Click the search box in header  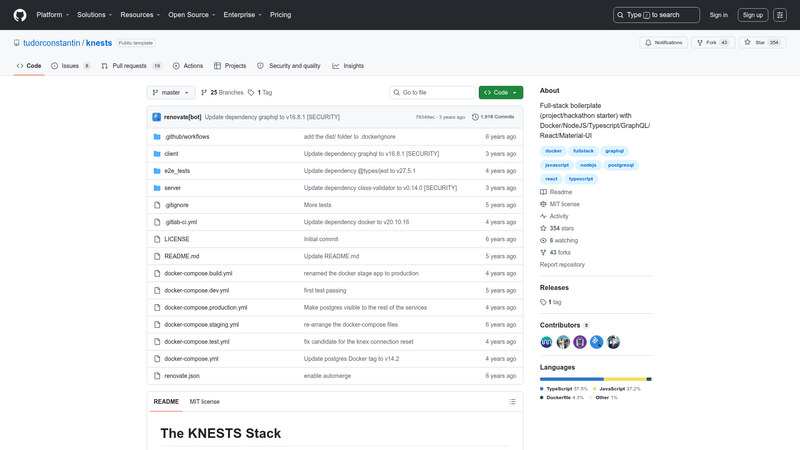click(656, 15)
